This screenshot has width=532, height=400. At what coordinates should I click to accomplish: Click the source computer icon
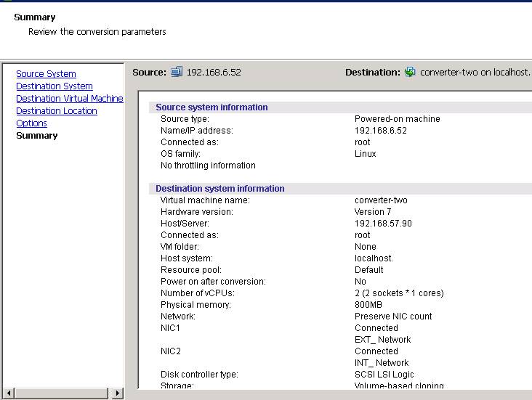click(x=177, y=72)
